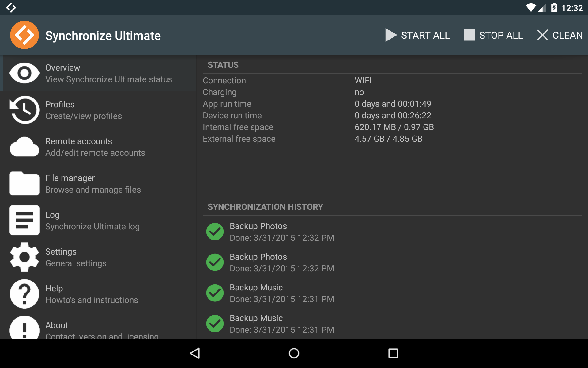Tap green checkmark of first Backup Music entry

(215, 293)
